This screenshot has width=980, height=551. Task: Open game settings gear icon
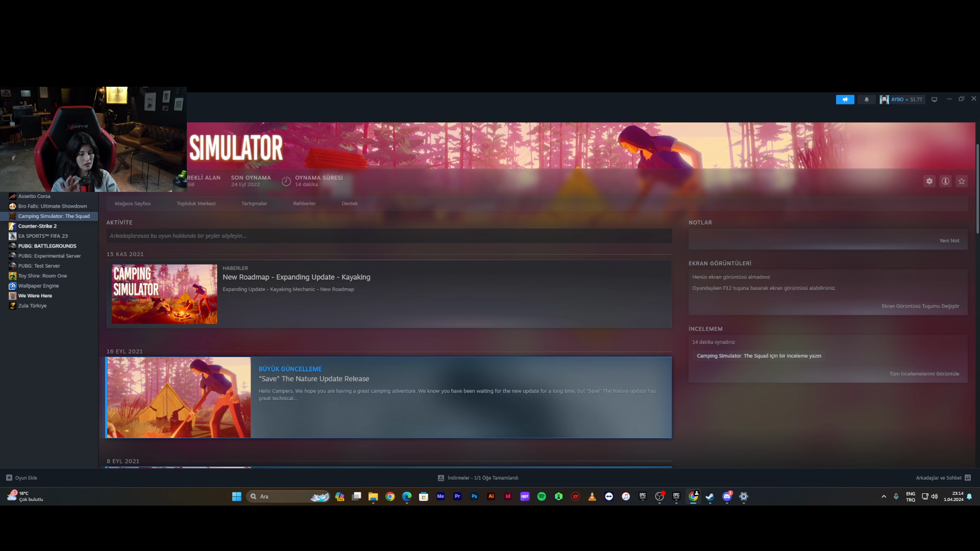[x=929, y=181]
